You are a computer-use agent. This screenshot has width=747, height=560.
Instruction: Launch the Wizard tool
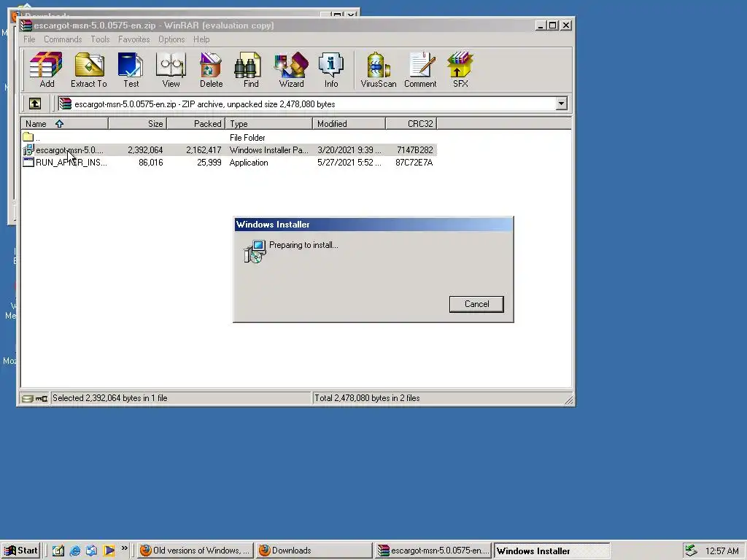coord(291,69)
